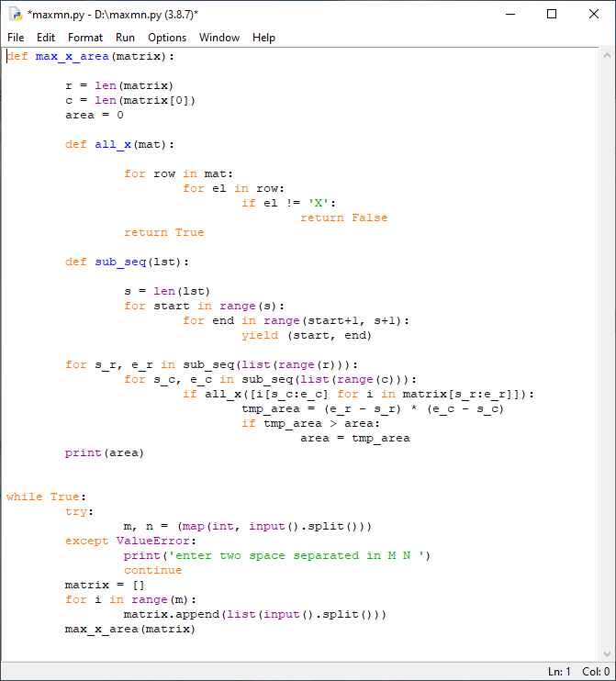This screenshot has width=616, height=681.
Task: Place cursor on the 'return False' statement
Action: pos(343,218)
